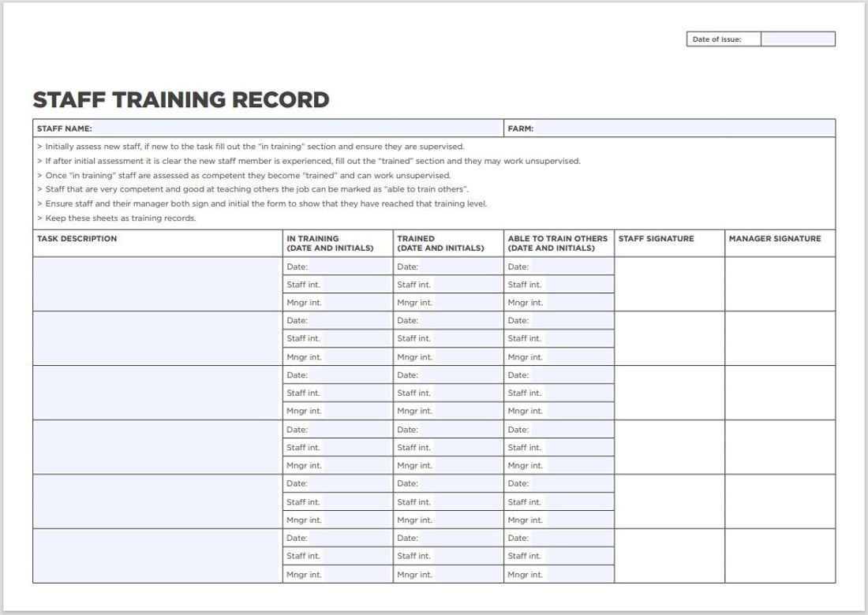Click the line starting 'Once "in training" staff'
This screenshot has height=615, width=868.
click(244, 175)
